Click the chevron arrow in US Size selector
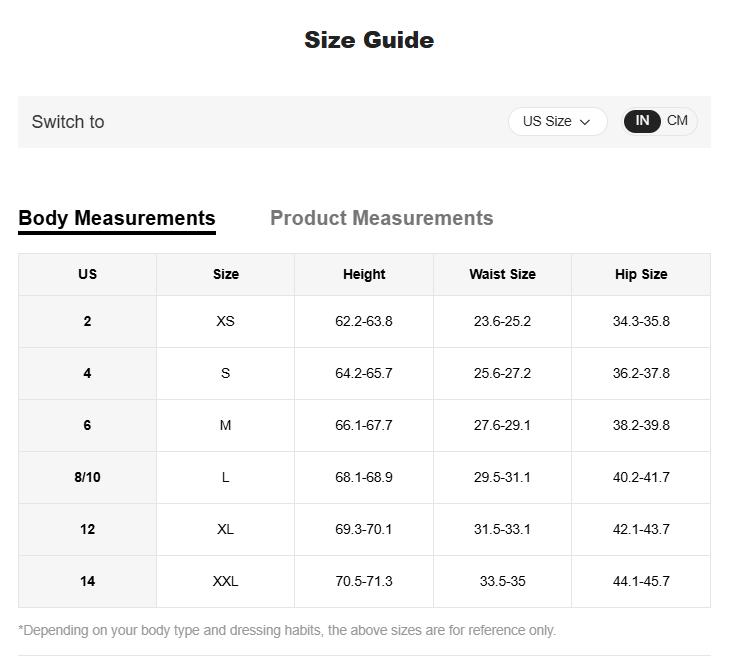 coord(585,122)
